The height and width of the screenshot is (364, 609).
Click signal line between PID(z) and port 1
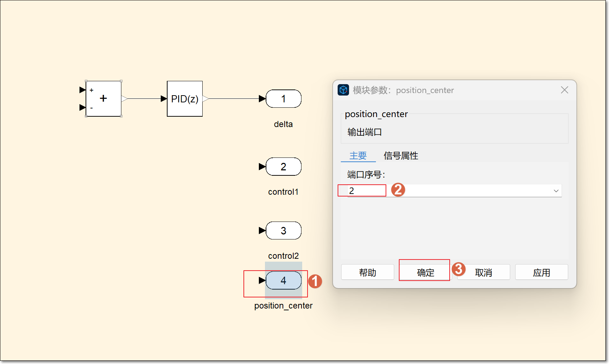coord(234,98)
